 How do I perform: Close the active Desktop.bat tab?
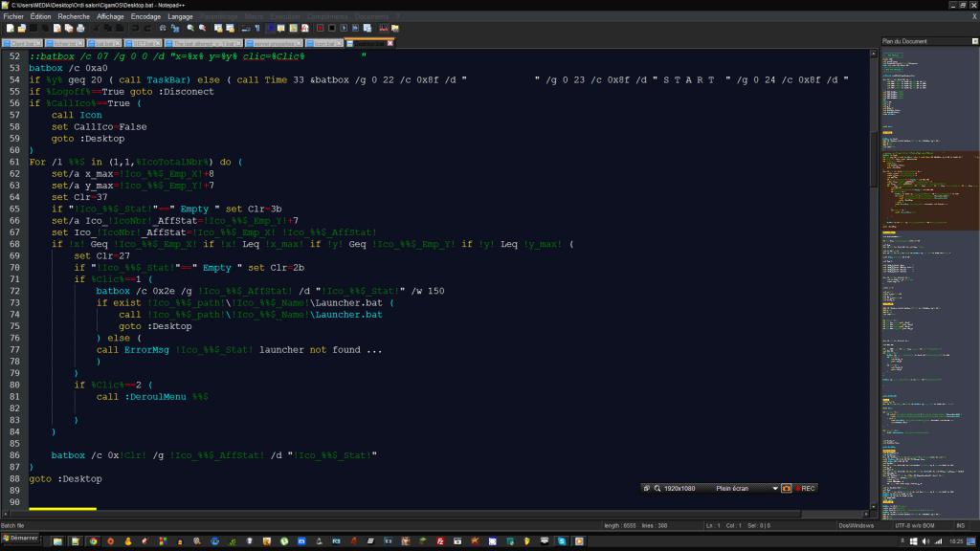click(390, 43)
